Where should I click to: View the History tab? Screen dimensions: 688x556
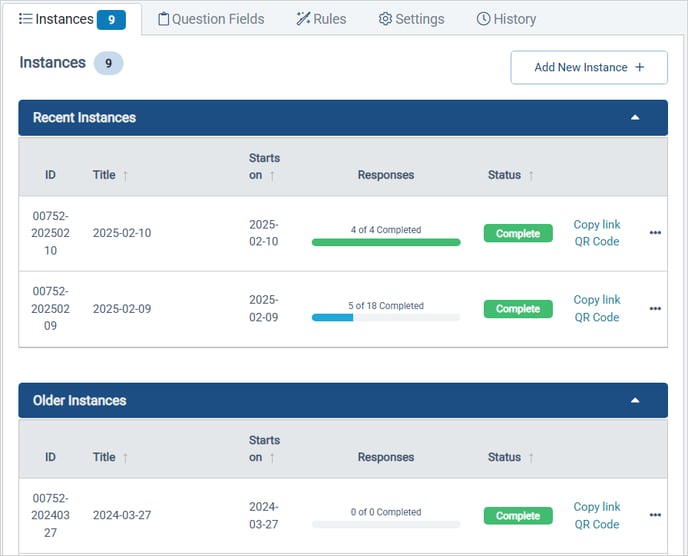(x=506, y=19)
